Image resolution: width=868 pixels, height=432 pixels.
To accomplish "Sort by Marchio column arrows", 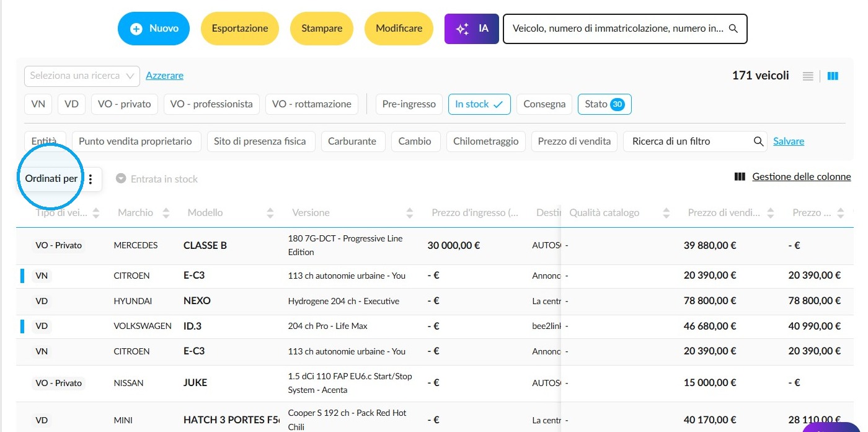I will point(166,213).
